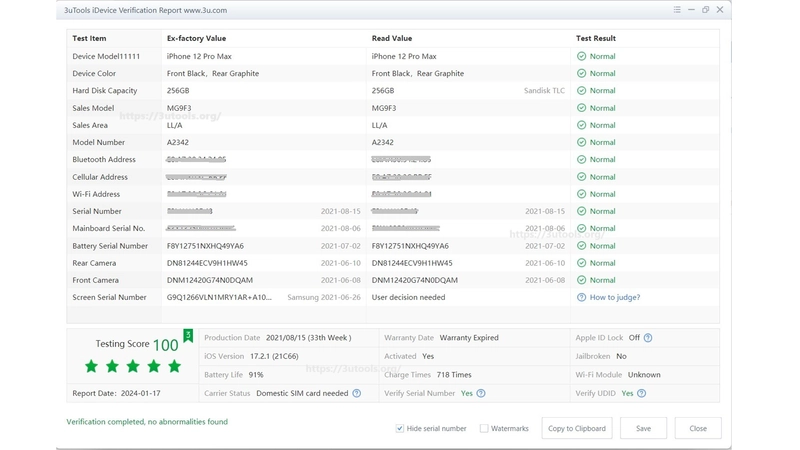Click Copy to Clipboard button
Image resolution: width=800 pixels, height=450 pixels.
click(x=577, y=429)
